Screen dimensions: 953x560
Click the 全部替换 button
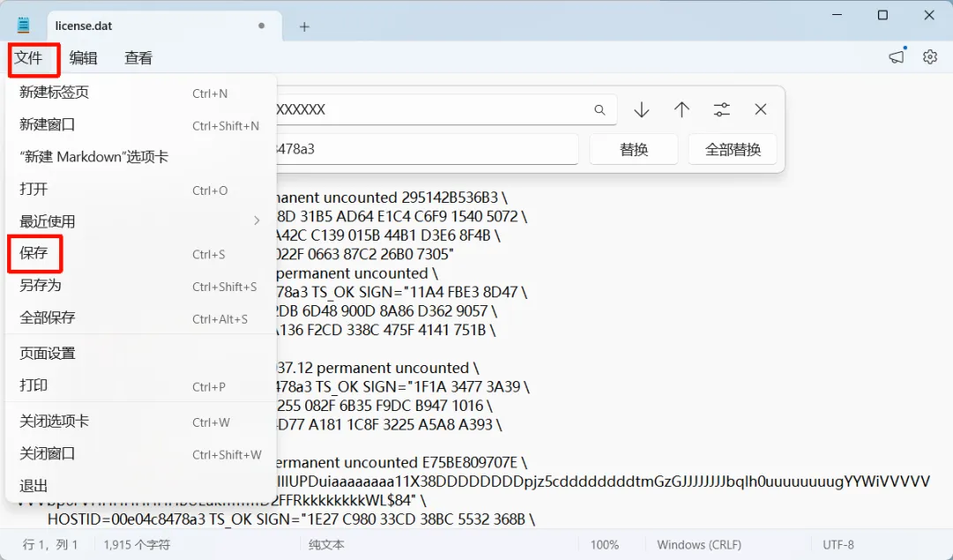click(732, 149)
